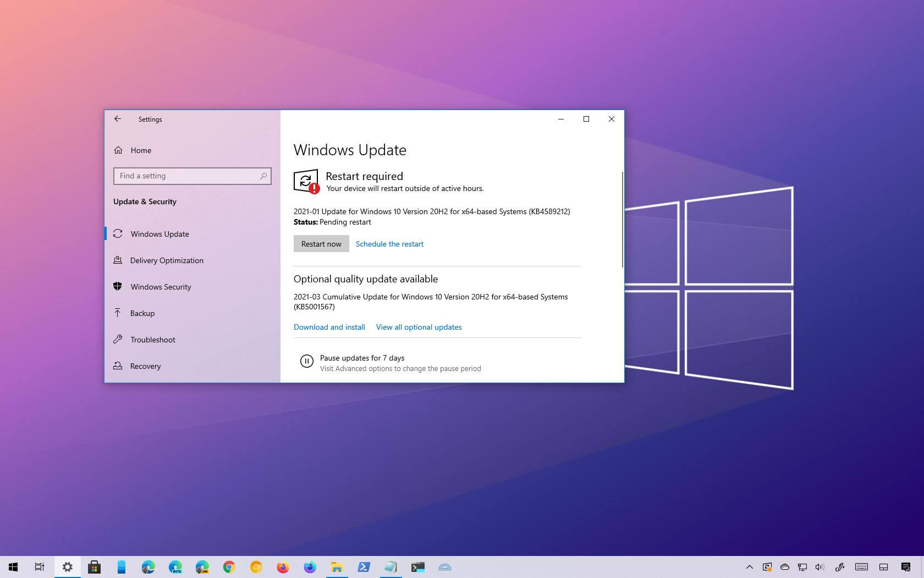Open Chrome Canary from the taskbar
This screenshot has width=924, height=578.
pyautogui.click(x=256, y=567)
